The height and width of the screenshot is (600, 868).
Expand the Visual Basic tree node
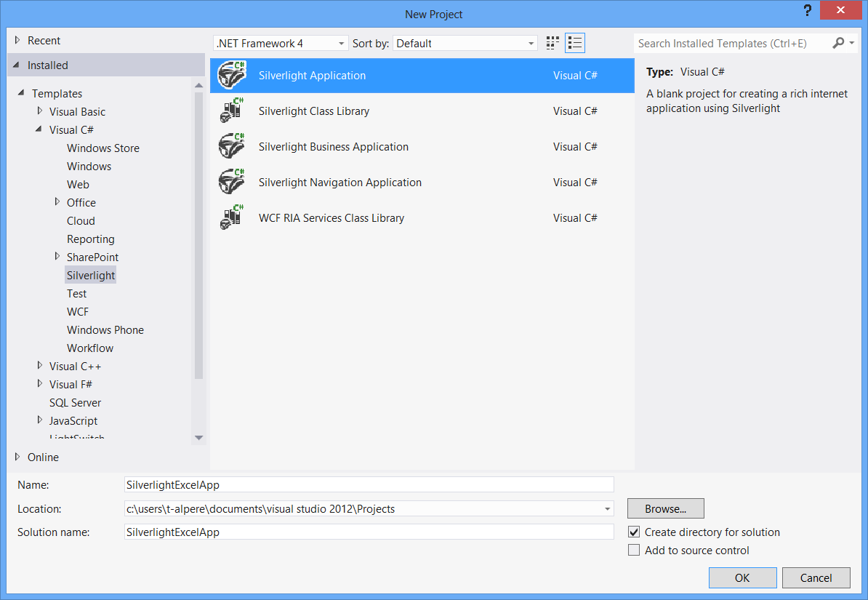40,111
